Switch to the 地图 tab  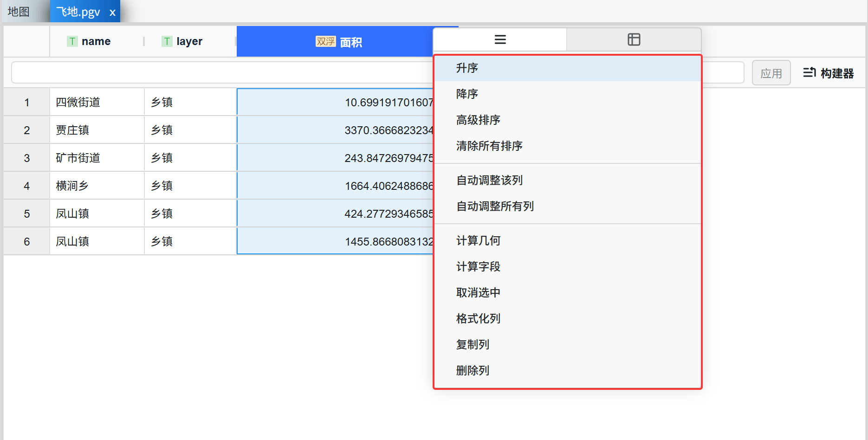click(19, 12)
